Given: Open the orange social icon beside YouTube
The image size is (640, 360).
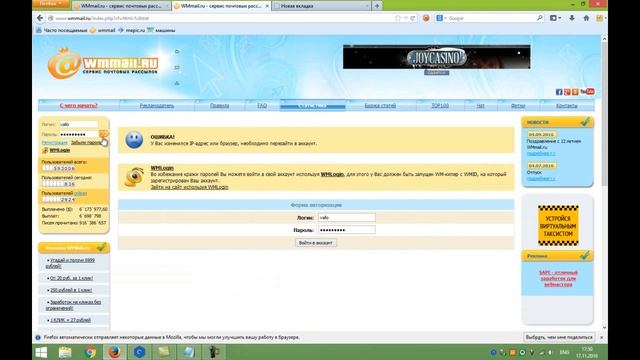Looking at the screenshot, I should coord(575,92).
